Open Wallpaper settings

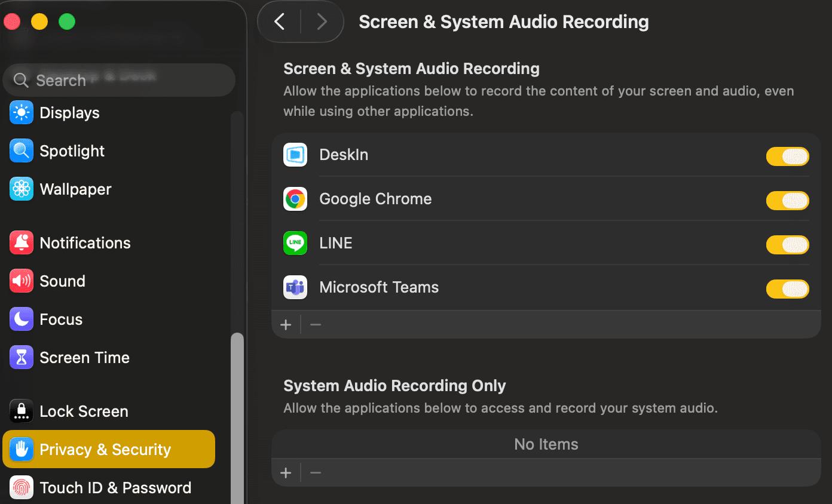click(22, 189)
